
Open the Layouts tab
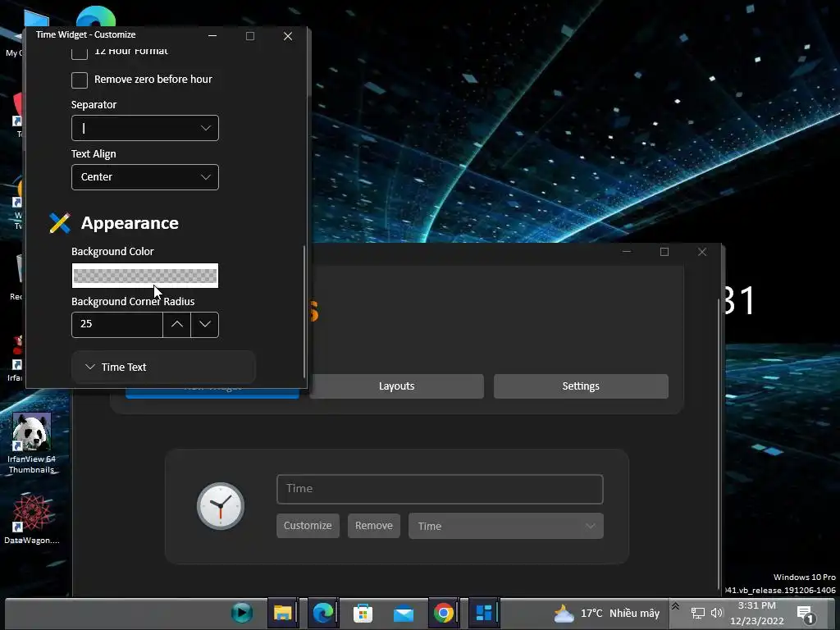[396, 386]
